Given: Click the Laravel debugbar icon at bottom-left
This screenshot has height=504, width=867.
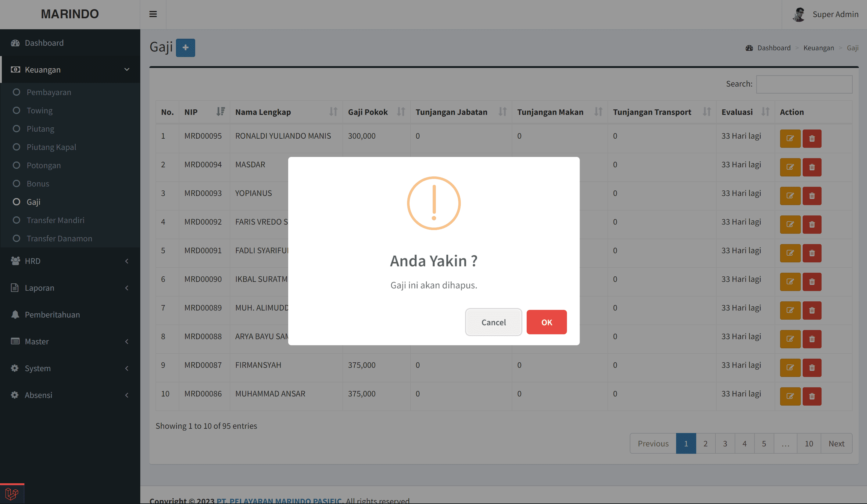Looking at the screenshot, I should (x=12, y=494).
